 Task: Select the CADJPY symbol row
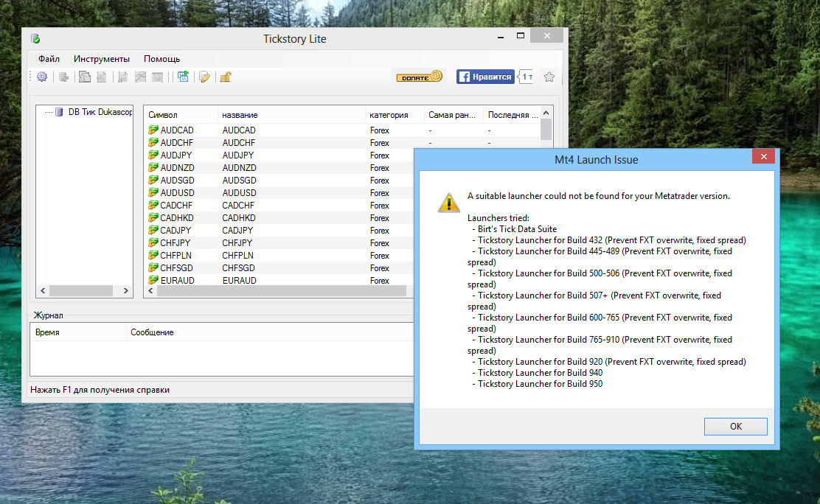pyautogui.click(x=279, y=231)
